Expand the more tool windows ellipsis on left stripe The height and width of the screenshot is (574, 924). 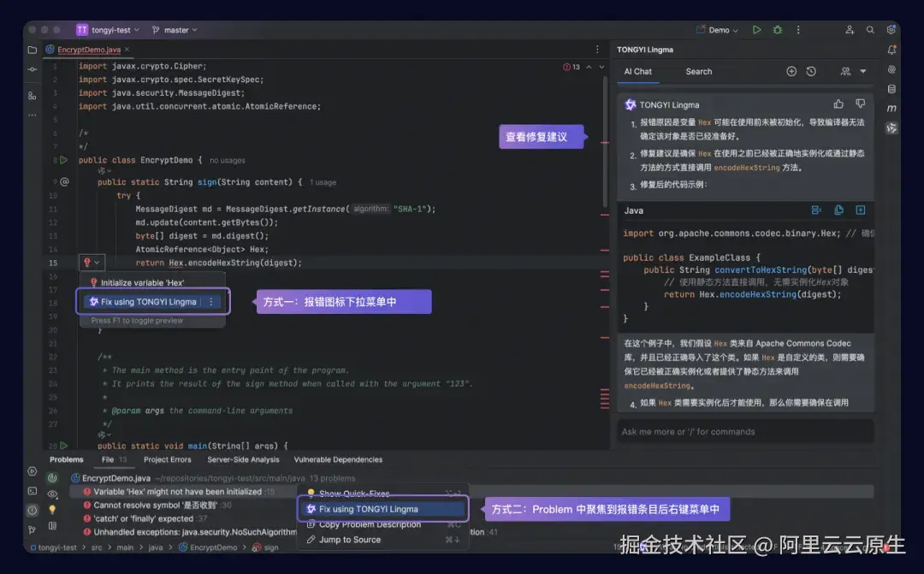click(33, 115)
